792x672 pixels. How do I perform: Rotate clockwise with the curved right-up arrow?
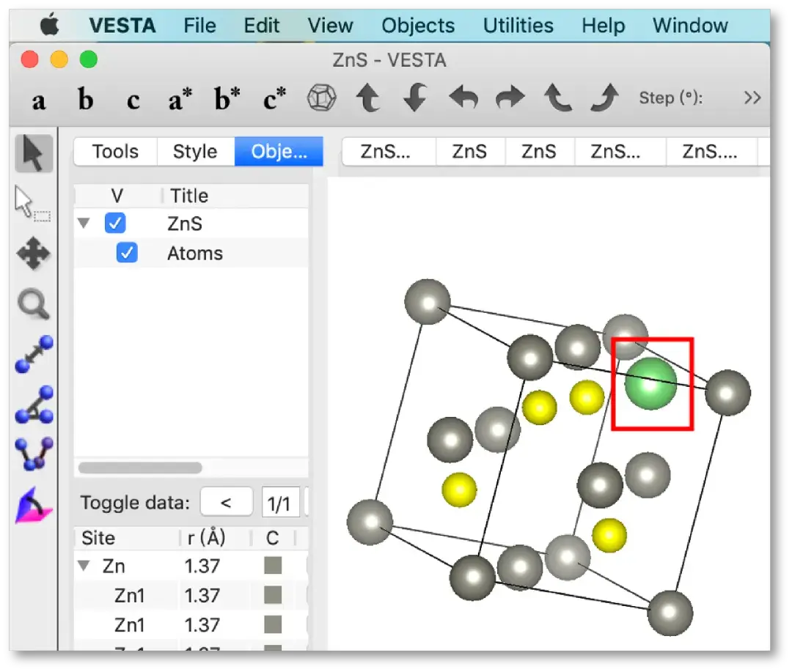coord(605,97)
